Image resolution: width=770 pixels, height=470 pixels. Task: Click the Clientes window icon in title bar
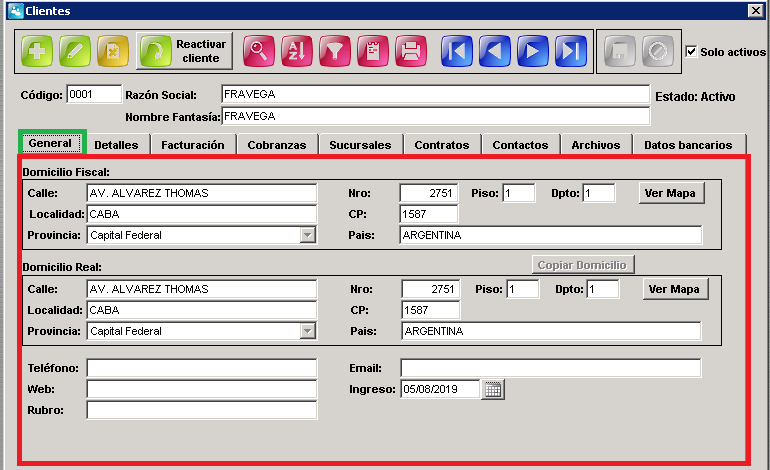coord(16,11)
